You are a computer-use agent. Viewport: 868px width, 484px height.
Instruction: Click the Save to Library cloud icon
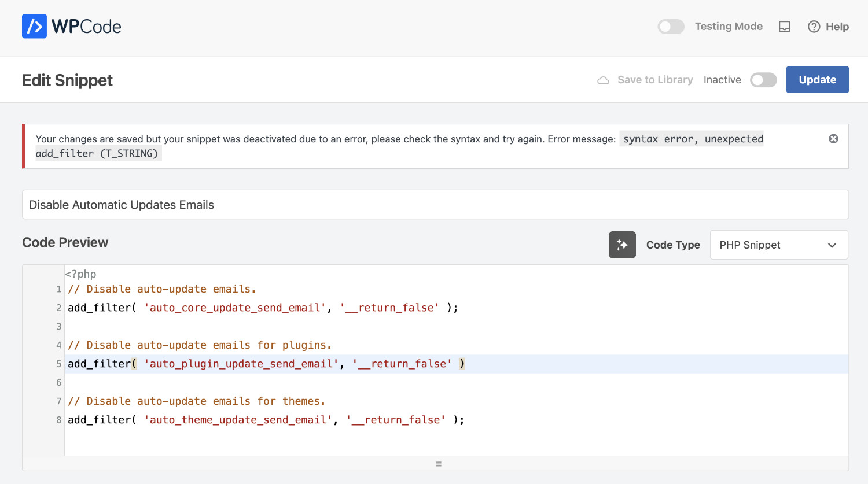coord(603,80)
